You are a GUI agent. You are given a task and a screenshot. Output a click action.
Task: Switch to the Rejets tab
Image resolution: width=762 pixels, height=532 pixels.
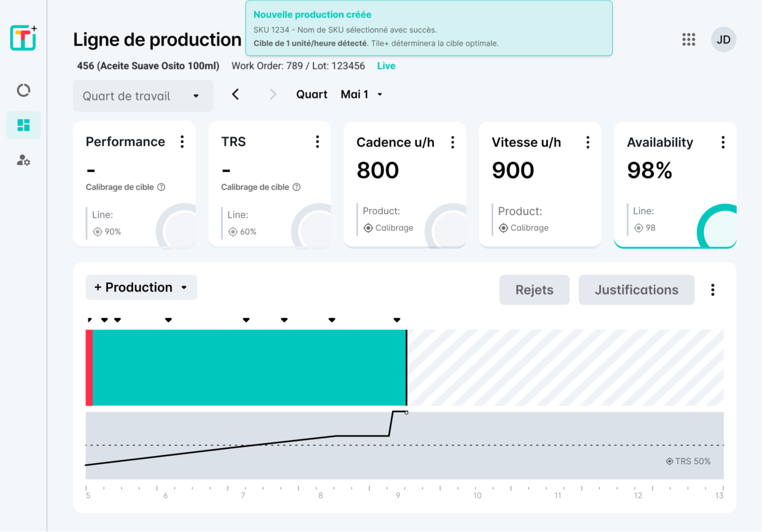pos(534,290)
